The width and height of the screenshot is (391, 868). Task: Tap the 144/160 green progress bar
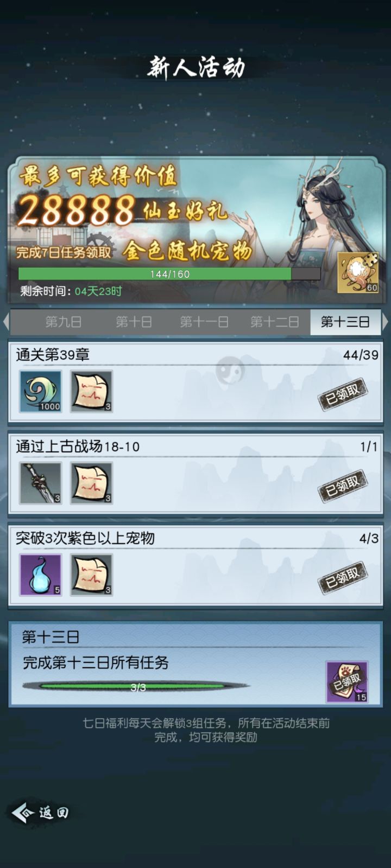(x=169, y=274)
